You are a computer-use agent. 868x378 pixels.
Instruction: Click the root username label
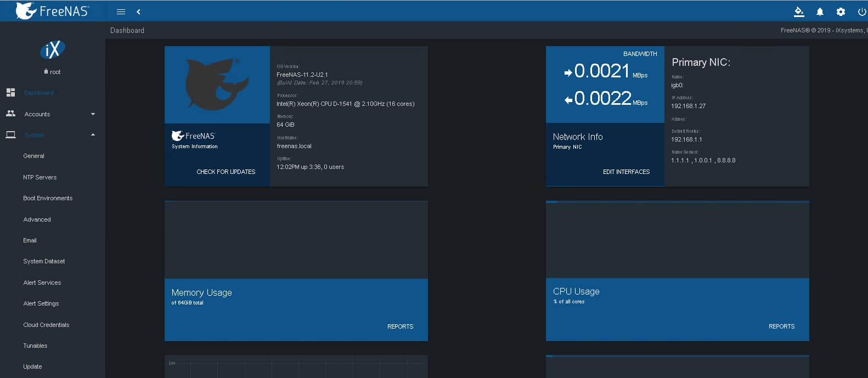click(x=55, y=72)
